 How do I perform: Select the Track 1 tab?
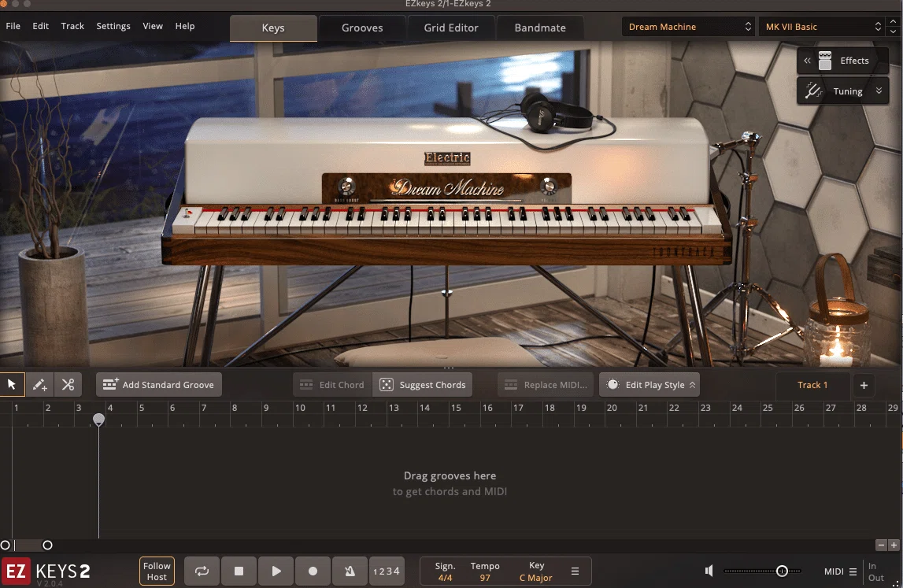[x=812, y=385]
